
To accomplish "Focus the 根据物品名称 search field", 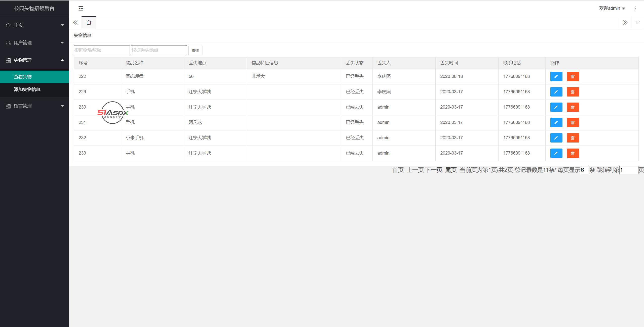I will pos(102,50).
